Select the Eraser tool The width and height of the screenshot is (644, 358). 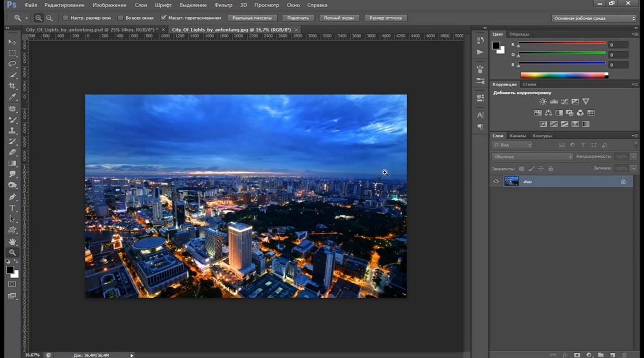point(13,153)
